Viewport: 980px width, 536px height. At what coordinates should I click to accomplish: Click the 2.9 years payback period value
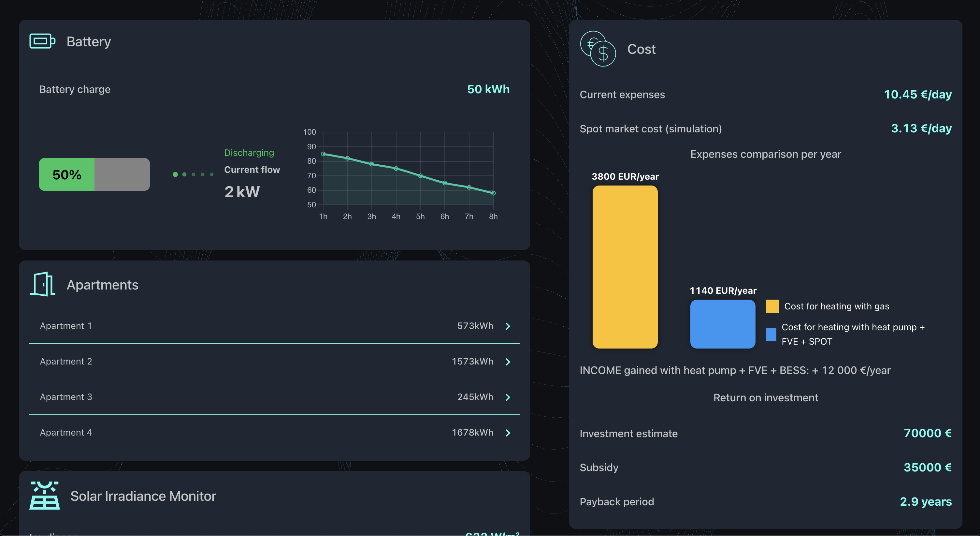(926, 501)
